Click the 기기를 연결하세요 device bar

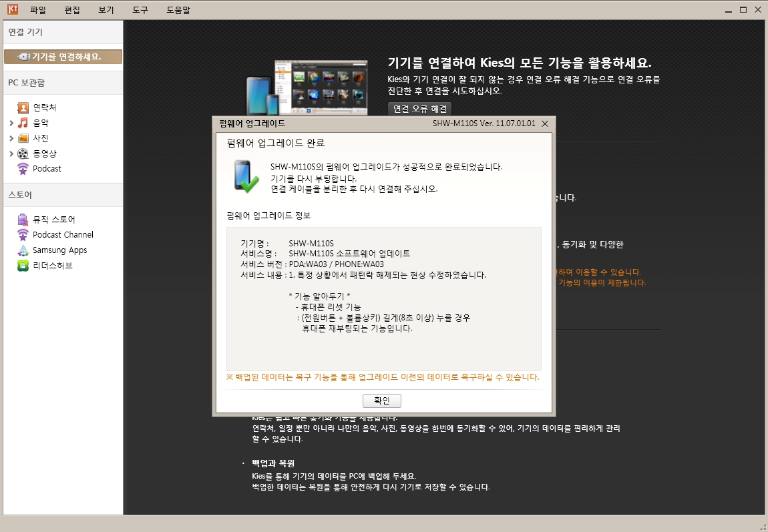[x=63, y=57]
